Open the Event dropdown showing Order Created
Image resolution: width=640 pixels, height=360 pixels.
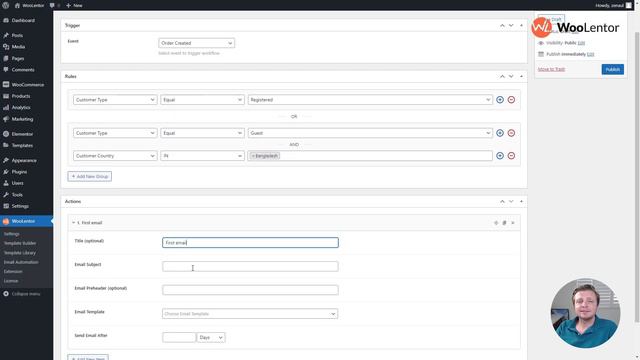click(x=196, y=43)
